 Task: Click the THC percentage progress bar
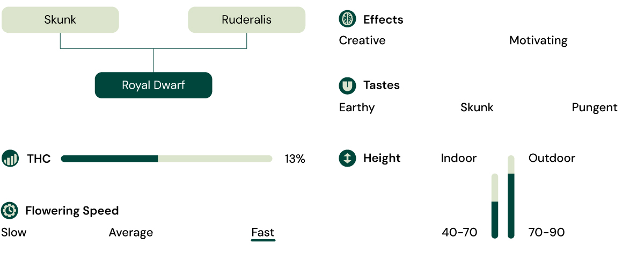tap(166, 159)
